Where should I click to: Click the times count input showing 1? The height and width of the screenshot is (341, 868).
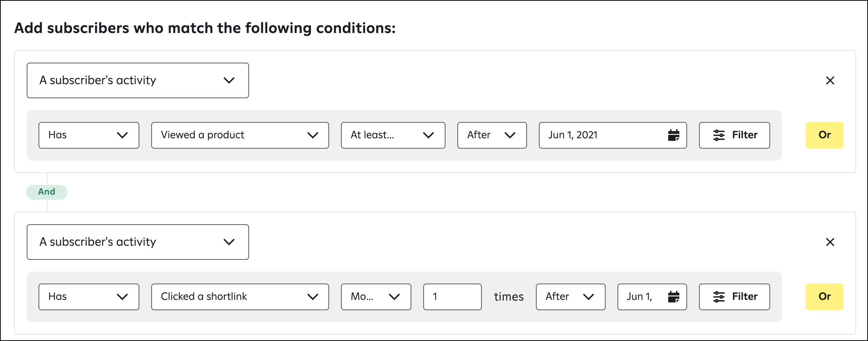[453, 297]
